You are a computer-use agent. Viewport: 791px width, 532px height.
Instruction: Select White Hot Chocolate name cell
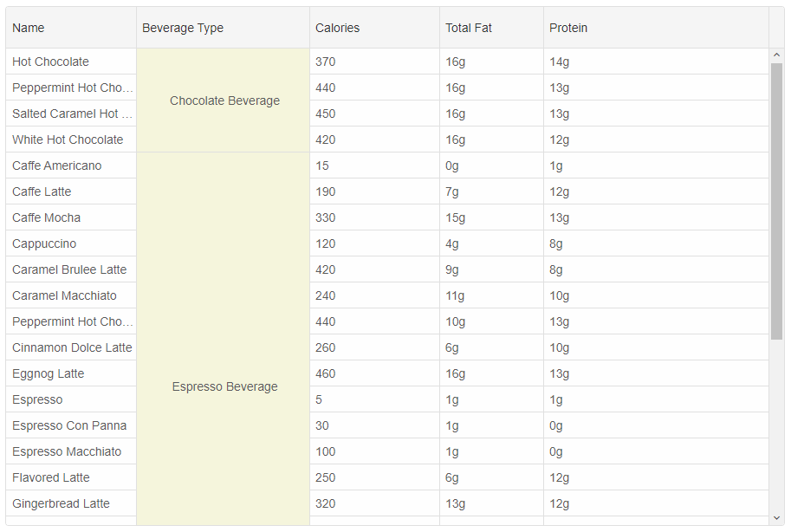pos(71,139)
